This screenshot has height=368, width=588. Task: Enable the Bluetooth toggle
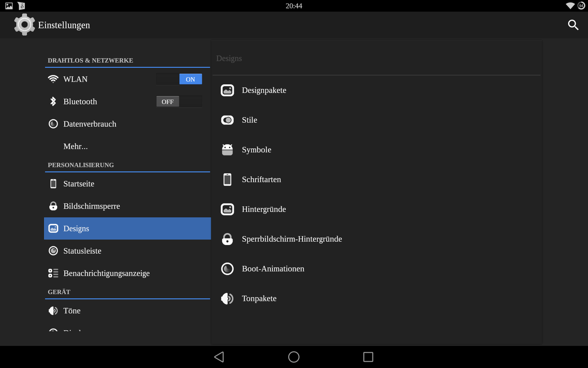point(179,102)
